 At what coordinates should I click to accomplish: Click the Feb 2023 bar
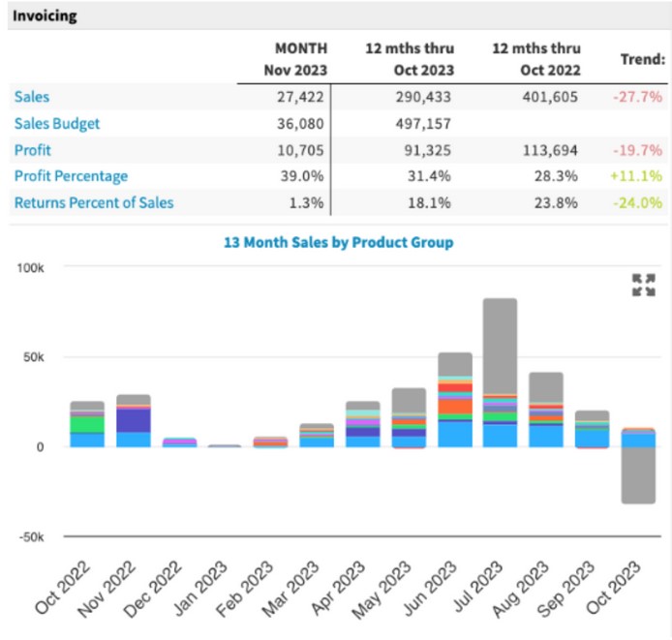[270, 442]
